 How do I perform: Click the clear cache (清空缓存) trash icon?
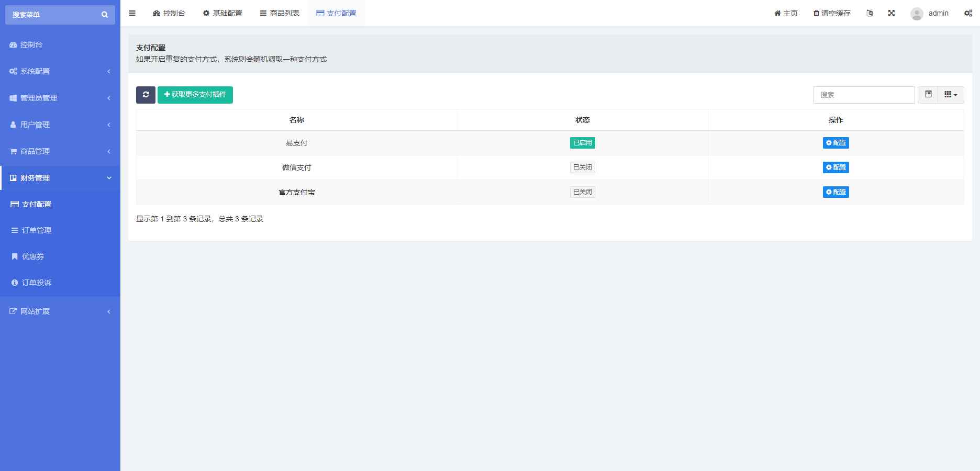[x=816, y=13]
